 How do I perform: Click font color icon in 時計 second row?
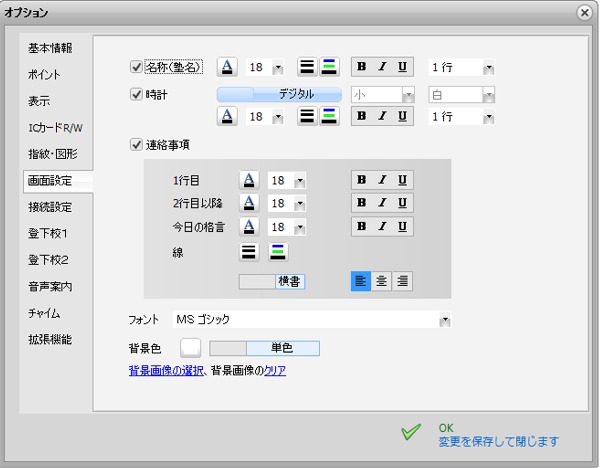pyautogui.click(x=227, y=116)
